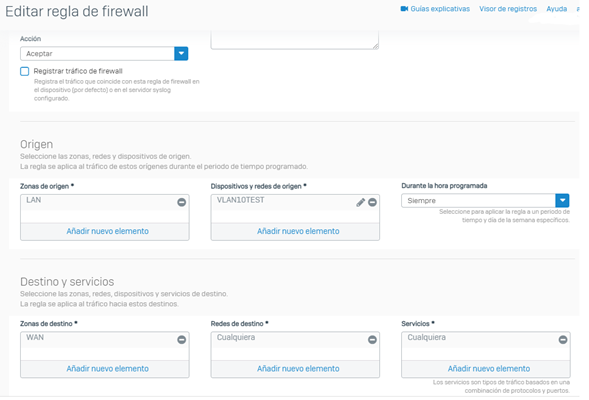Add new element to Zonas de destino
The image size is (589, 400).
click(x=107, y=369)
